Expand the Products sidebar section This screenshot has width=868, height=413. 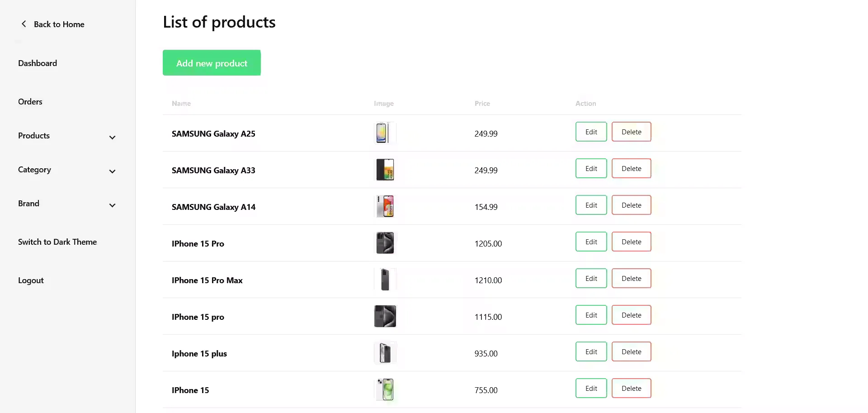pyautogui.click(x=112, y=137)
